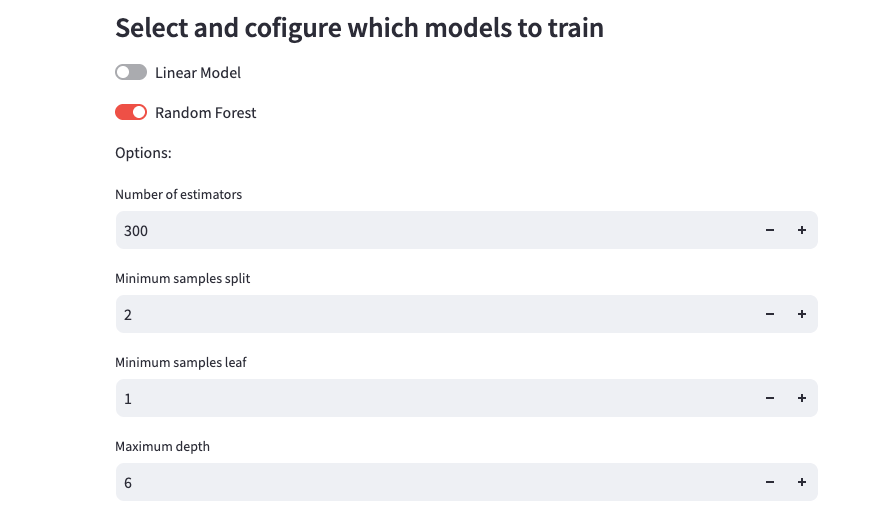Click the 'Linear Model' label text
Viewport: 884px width, 523px height.
click(x=198, y=73)
